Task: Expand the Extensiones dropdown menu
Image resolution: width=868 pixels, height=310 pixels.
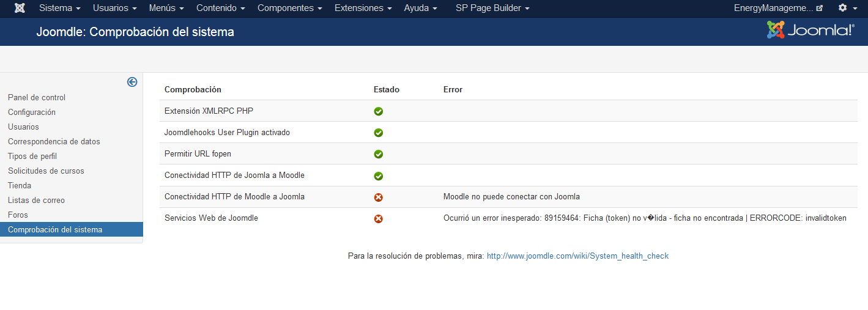Action: (x=363, y=8)
